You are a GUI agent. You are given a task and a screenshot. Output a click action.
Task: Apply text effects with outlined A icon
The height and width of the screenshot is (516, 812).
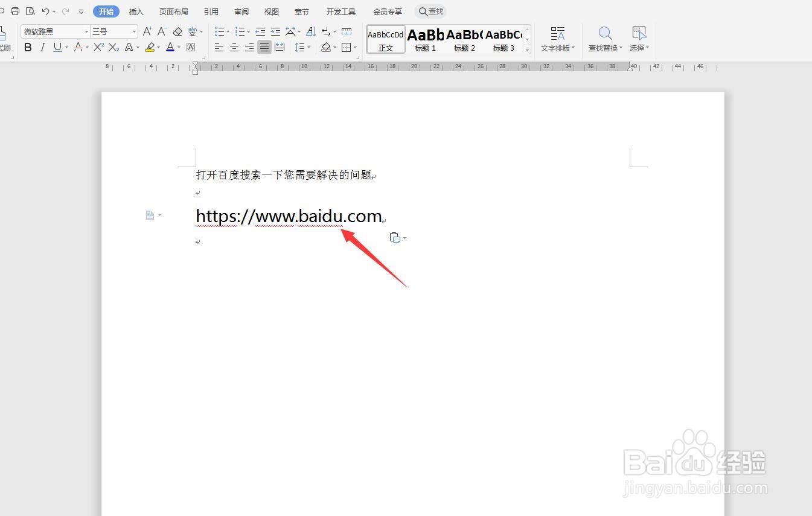129,47
